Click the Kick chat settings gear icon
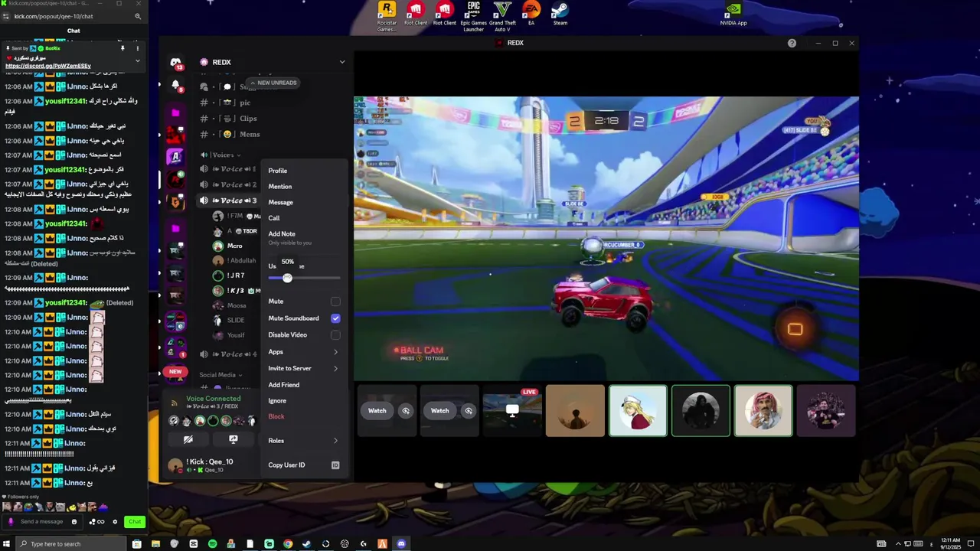980x551 pixels. pos(115,522)
